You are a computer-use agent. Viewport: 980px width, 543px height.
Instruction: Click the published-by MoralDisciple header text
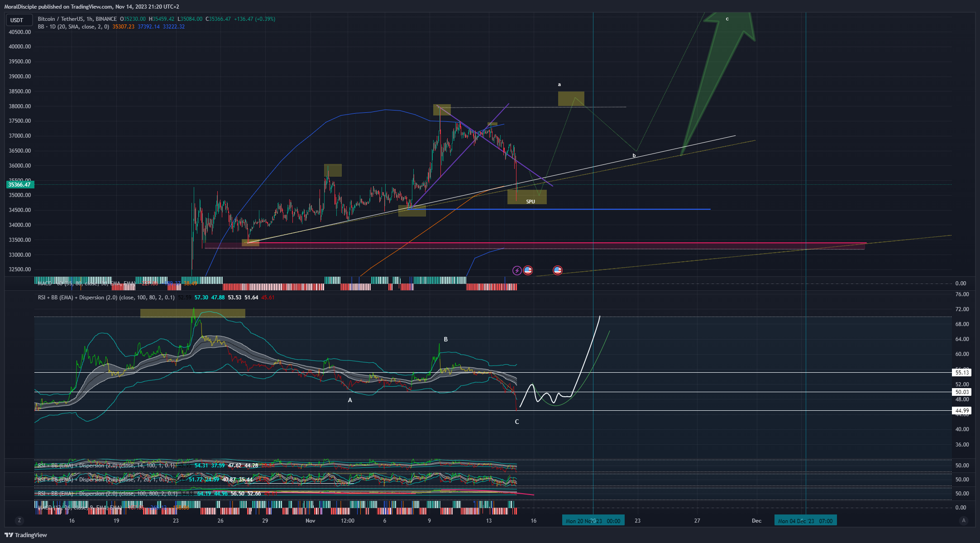(91, 7)
